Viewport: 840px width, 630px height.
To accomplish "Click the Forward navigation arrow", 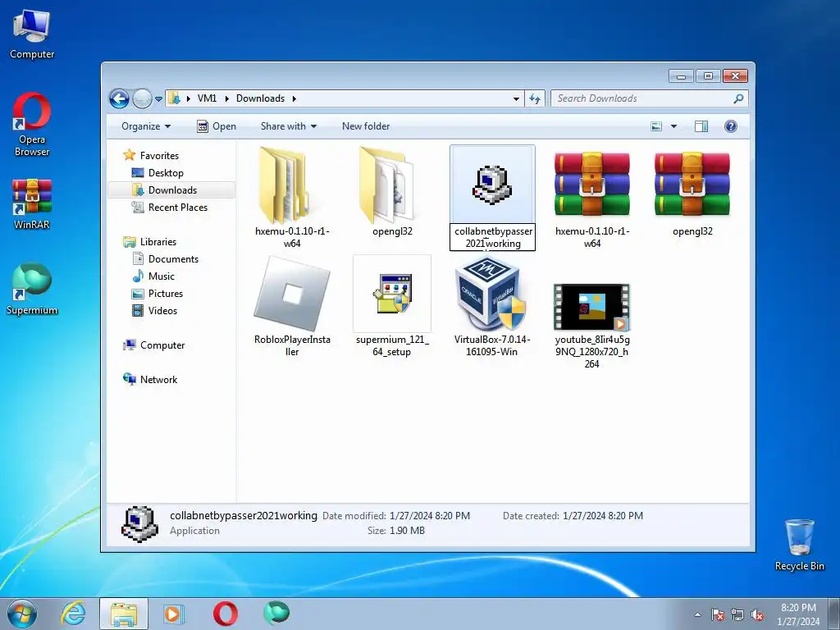I will coord(142,98).
